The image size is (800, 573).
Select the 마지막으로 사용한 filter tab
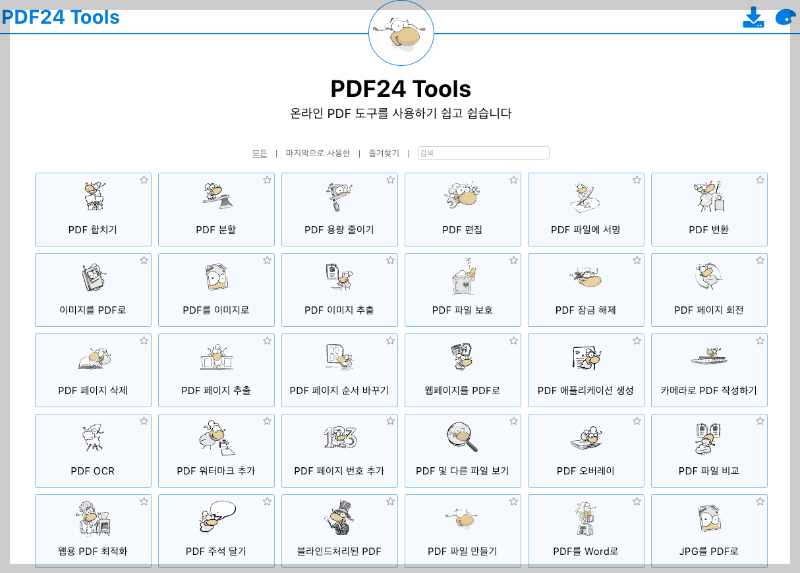tap(318, 153)
